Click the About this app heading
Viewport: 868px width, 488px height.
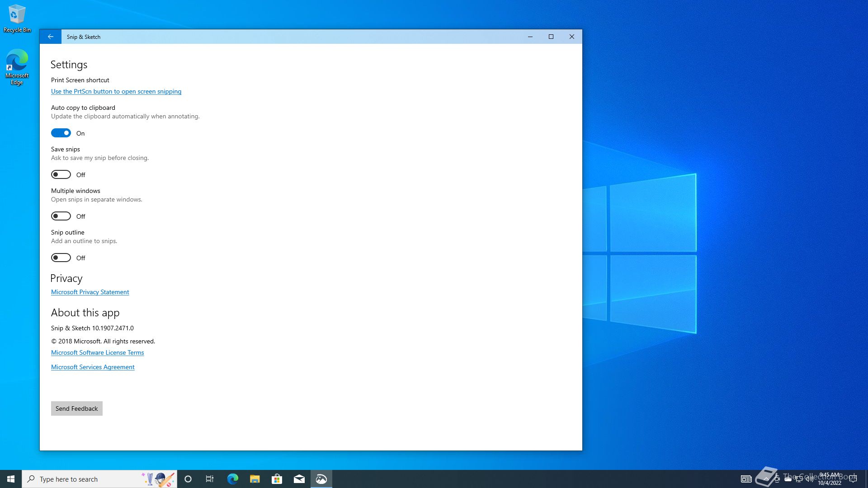coord(85,313)
